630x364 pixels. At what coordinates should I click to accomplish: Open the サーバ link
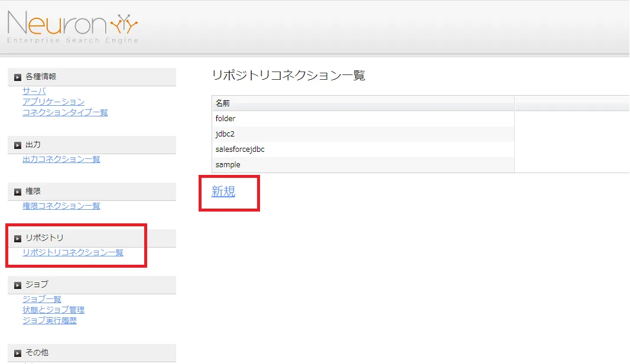pyautogui.click(x=34, y=91)
